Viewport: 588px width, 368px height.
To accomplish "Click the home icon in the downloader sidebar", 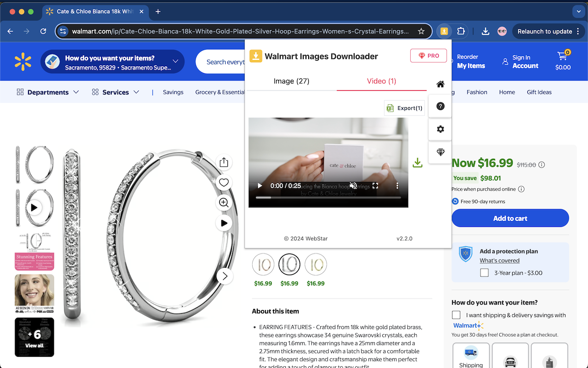I will pos(440,84).
